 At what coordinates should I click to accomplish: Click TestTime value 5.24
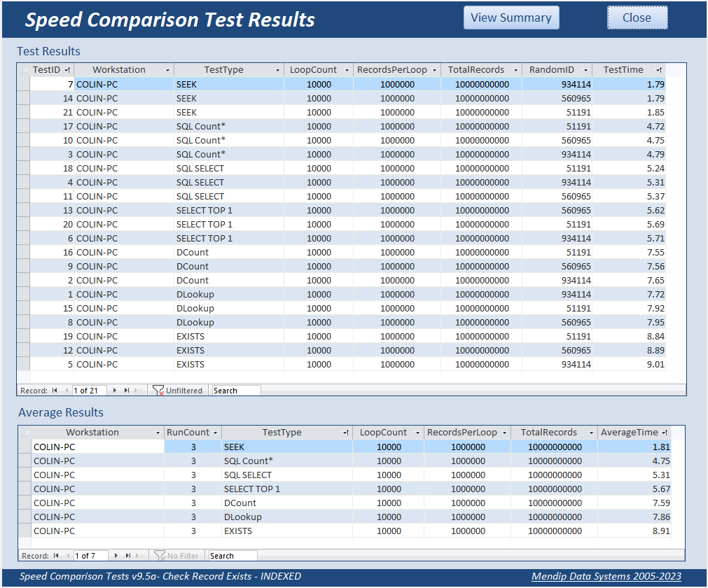(629, 168)
